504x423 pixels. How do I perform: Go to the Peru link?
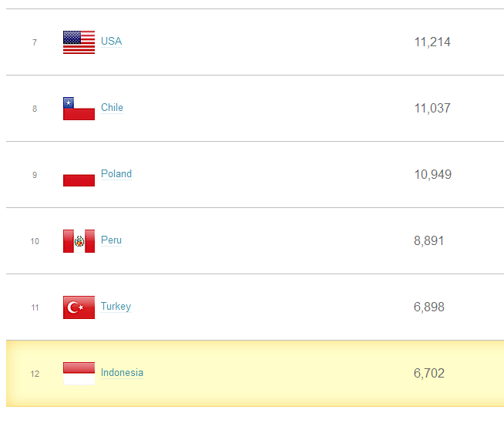(111, 240)
